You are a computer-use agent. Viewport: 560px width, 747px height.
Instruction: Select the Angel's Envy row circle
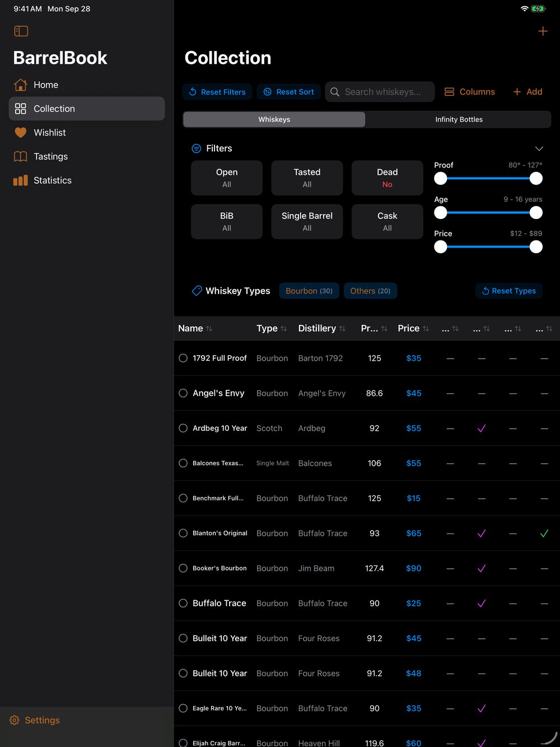pos(183,393)
